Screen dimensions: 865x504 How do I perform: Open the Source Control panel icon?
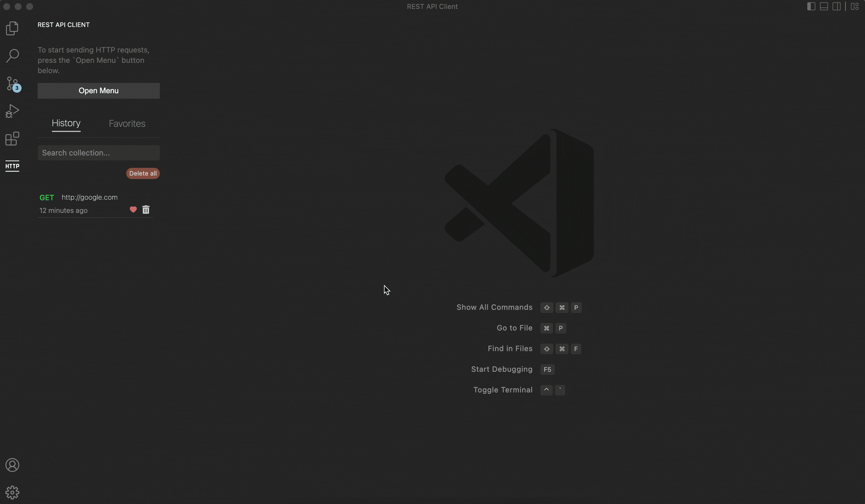pyautogui.click(x=12, y=83)
